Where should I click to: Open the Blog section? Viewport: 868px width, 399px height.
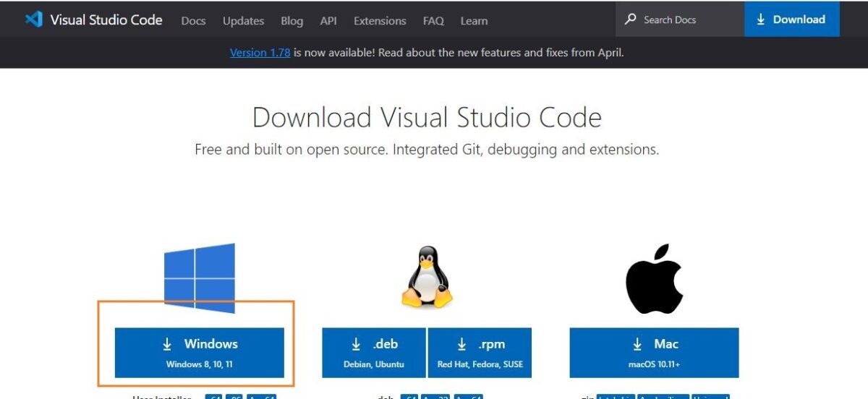[x=292, y=20]
